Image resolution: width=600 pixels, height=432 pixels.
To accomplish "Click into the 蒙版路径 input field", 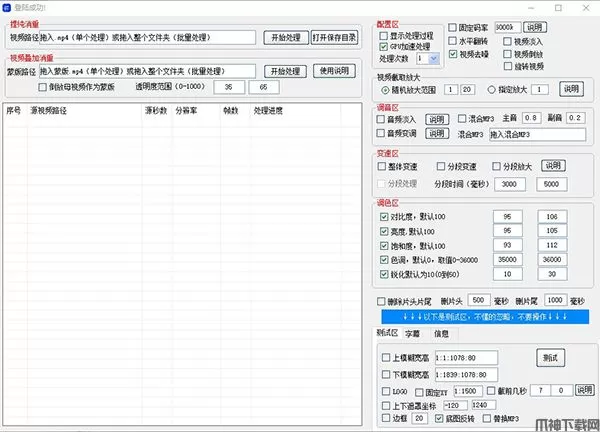I will 148,71.
